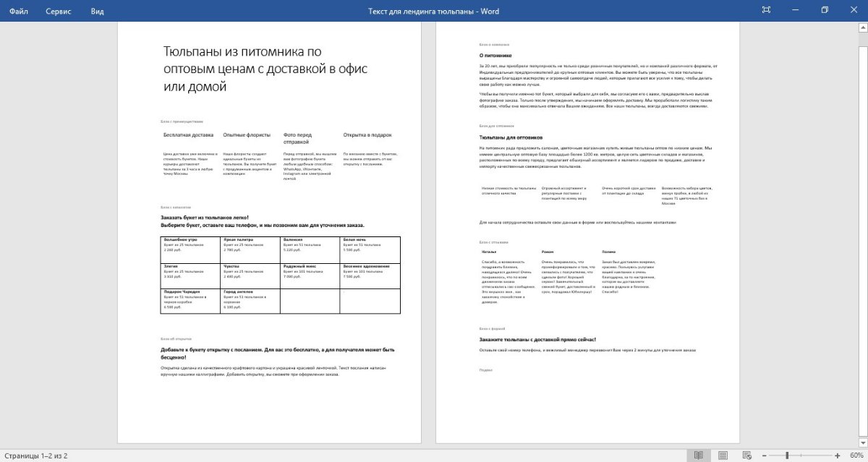Click the Тюльпаны для оптовиков heading
This screenshot has height=462, width=868.
[511, 137]
